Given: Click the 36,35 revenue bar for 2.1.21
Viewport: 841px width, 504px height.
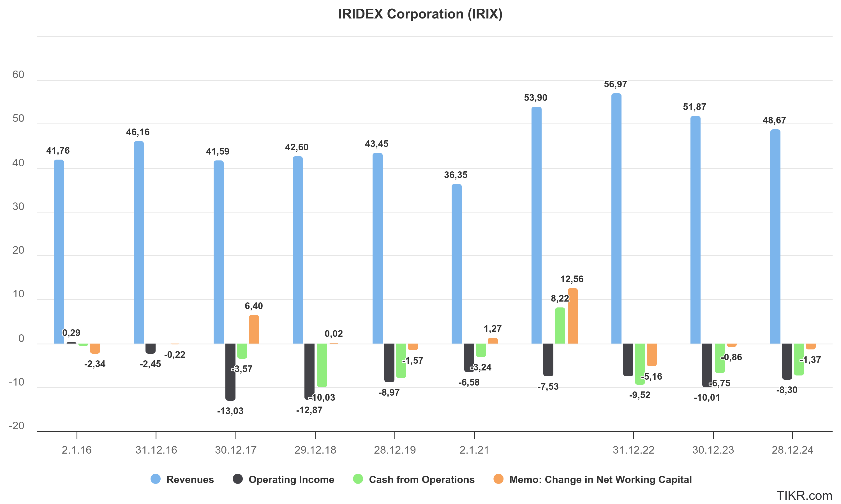Looking at the screenshot, I should pos(457,263).
